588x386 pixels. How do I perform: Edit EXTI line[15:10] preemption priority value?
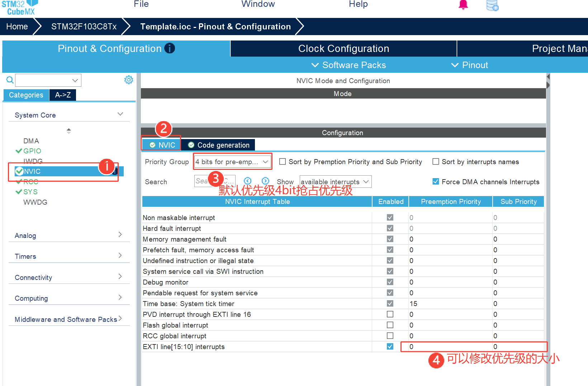(x=450, y=347)
